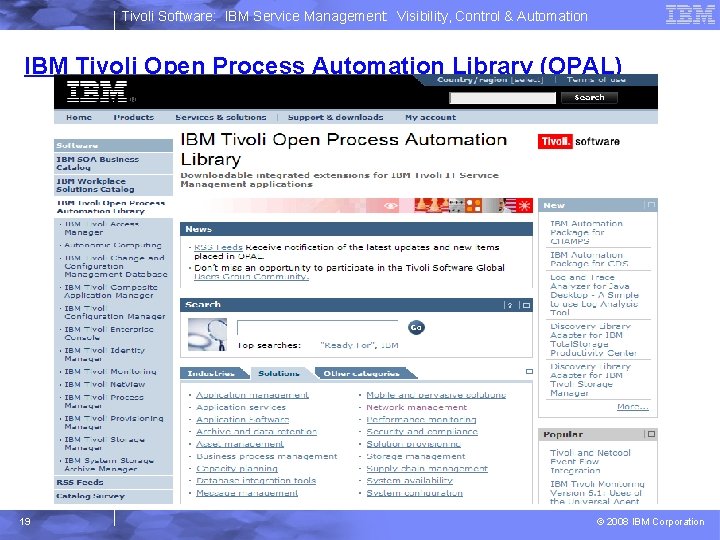Viewport: 720px width, 540px height.
Task: Open Message management link
Action: pyautogui.click(x=247, y=493)
